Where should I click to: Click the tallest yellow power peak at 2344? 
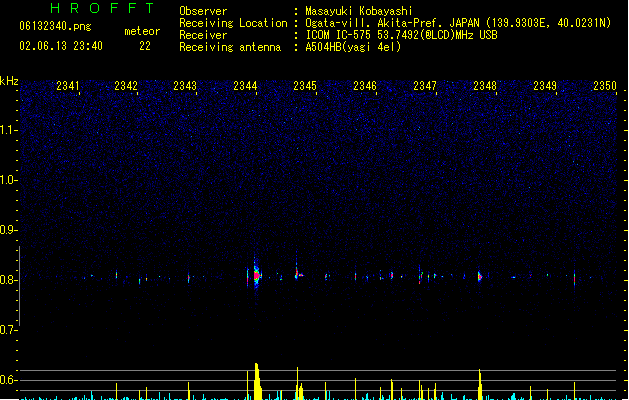pyautogui.click(x=257, y=381)
